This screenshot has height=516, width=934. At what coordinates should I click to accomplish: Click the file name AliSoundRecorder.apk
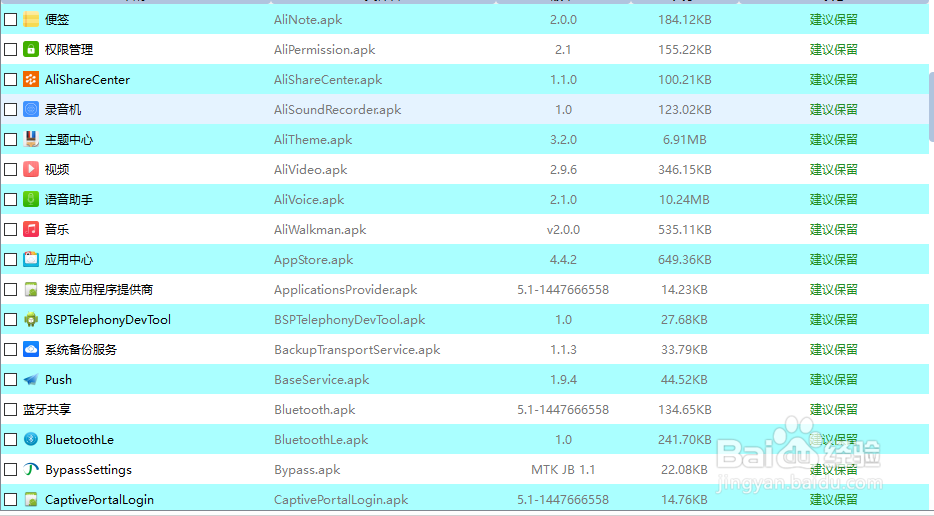click(338, 110)
